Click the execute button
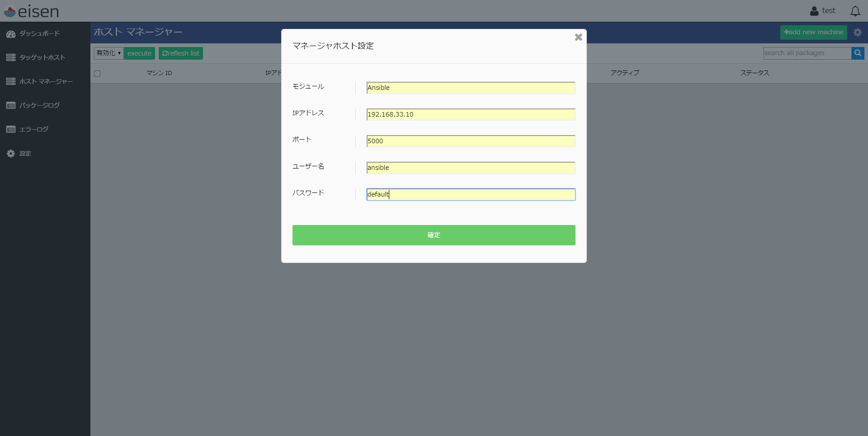The image size is (868, 436). 139,53
